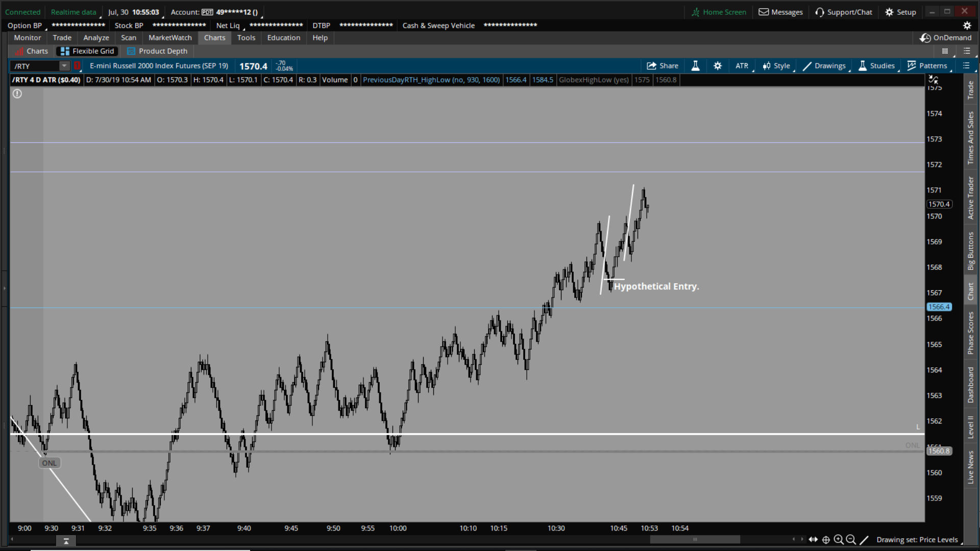The height and width of the screenshot is (551, 980).
Task: Click the chart alert exclamation icon
Action: [17, 94]
